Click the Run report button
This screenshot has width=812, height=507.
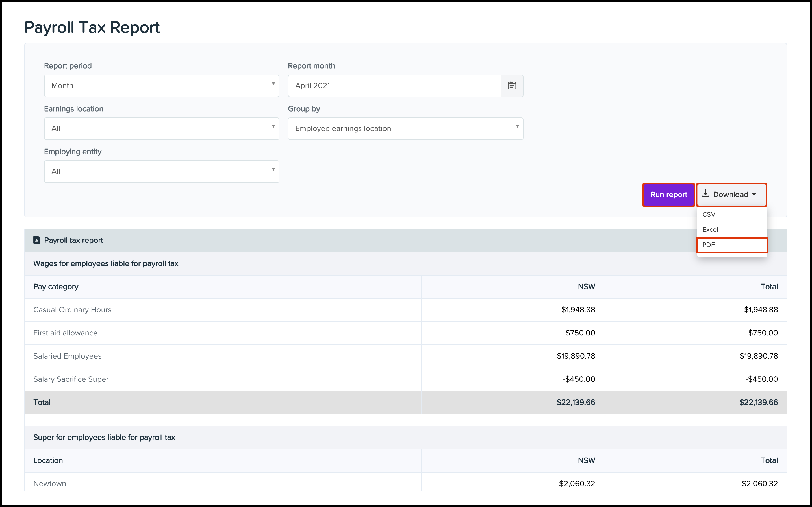pos(668,195)
